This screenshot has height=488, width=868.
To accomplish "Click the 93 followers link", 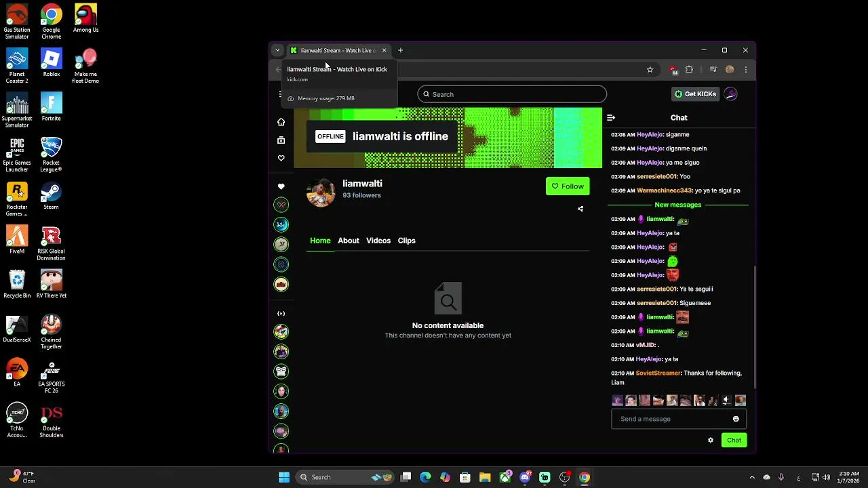I will coord(361,195).
